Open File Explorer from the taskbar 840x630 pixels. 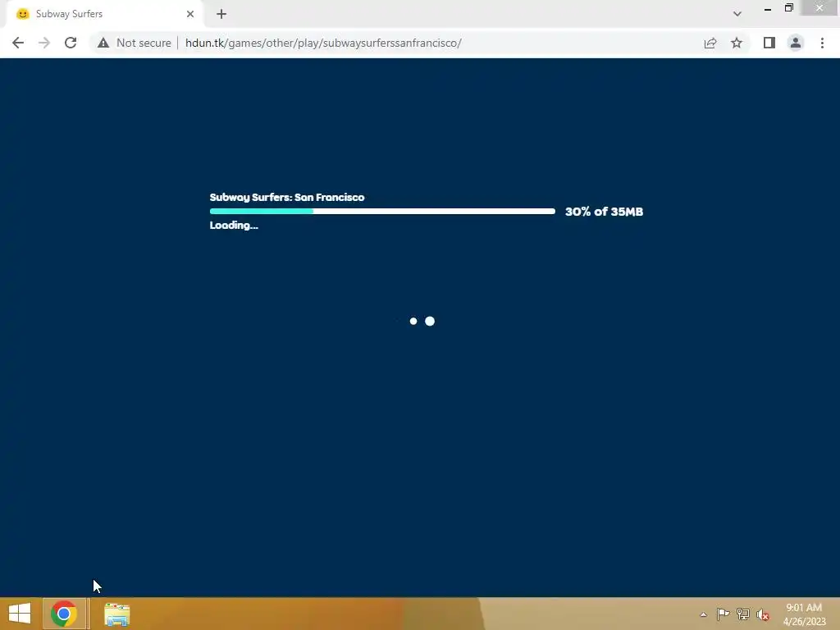point(116,614)
